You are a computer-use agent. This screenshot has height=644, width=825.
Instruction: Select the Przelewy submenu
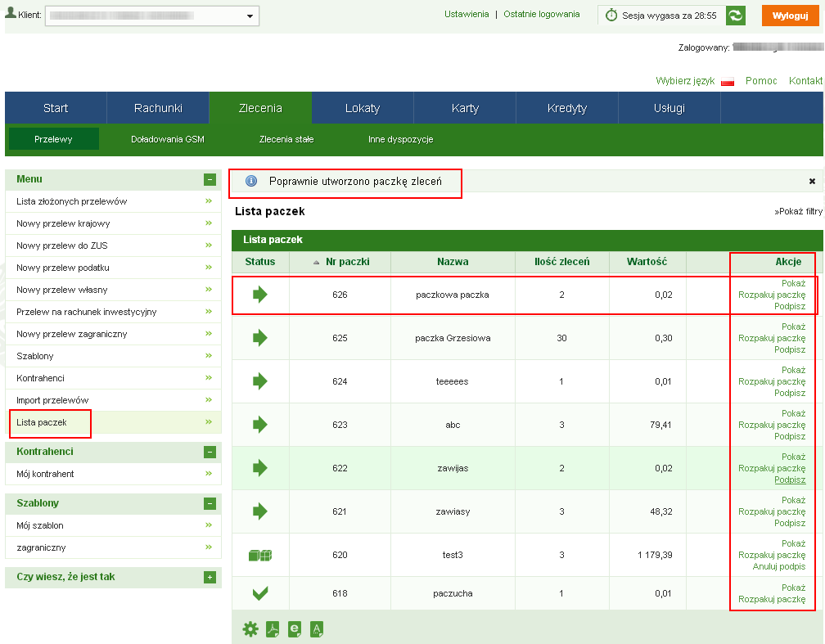[54, 139]
